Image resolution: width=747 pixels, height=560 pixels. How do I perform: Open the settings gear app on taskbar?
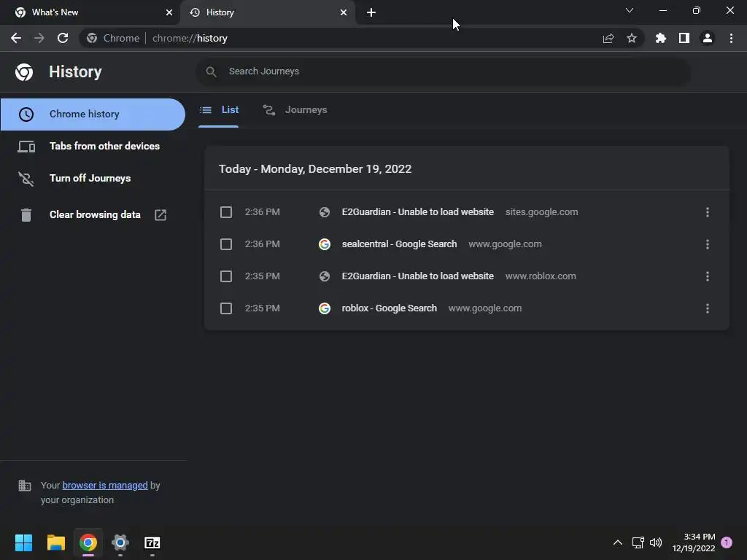120,542
